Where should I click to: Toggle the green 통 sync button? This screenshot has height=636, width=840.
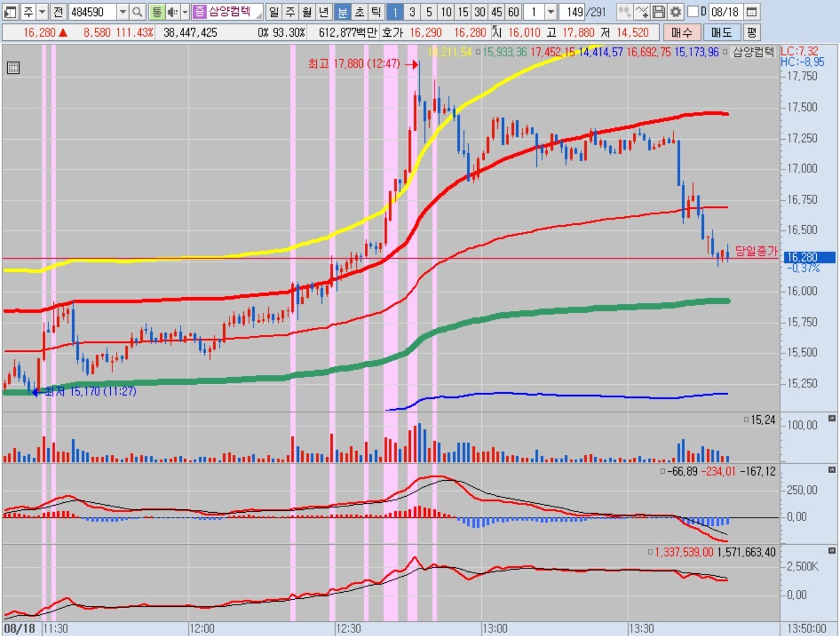pos(156,11)
